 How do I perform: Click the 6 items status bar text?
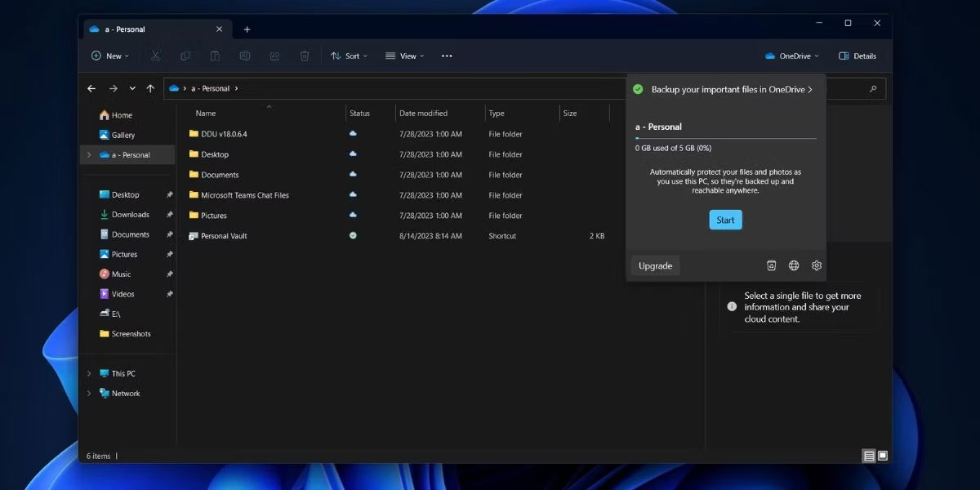98,456
